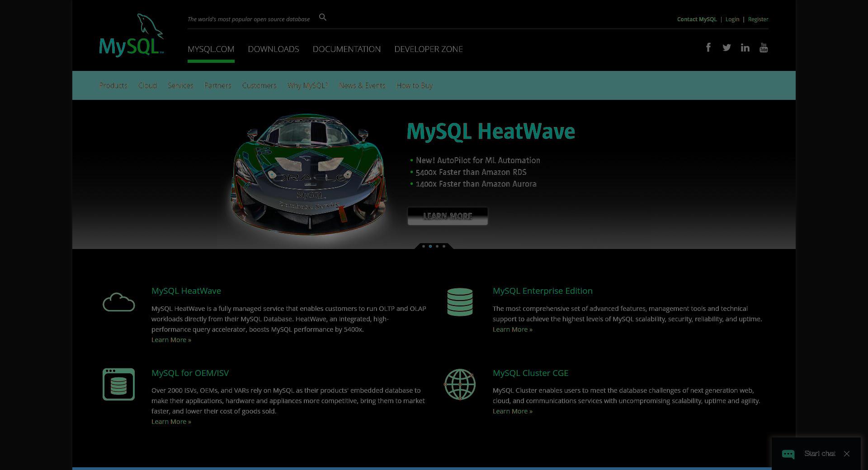Click the LEARN MORE banner button
The image size is (868, 470).
click(x=448, y=216)
